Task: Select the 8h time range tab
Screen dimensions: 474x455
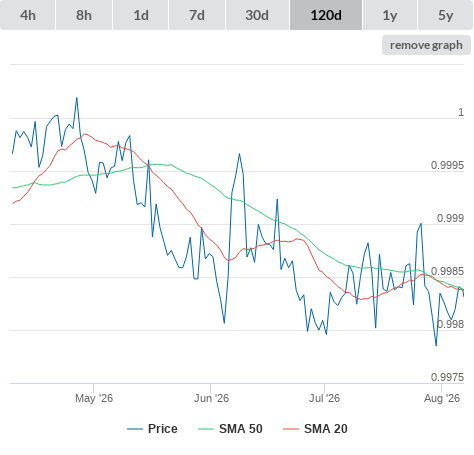Action: [84, 15]
